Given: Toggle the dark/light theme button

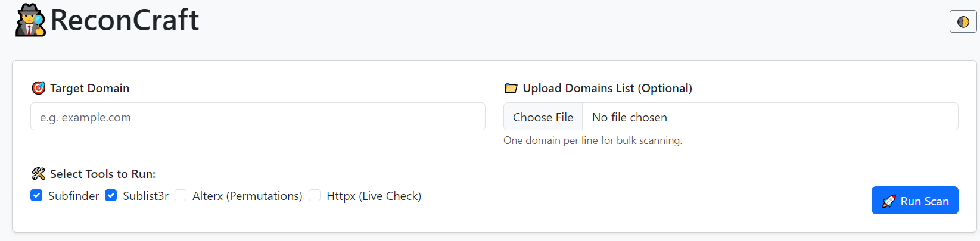Looking at the screenshot, I should 963,22.
